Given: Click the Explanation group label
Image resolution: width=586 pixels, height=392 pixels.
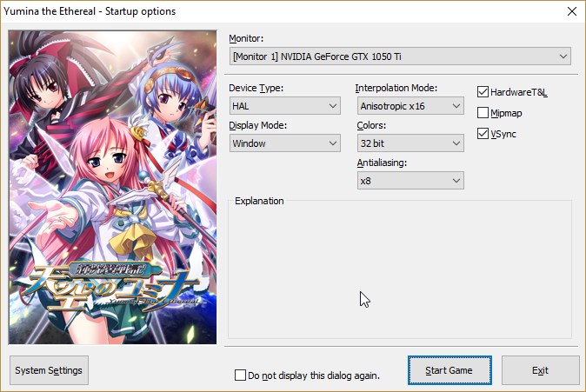Looking at the screenshot, I should [259, 201].
